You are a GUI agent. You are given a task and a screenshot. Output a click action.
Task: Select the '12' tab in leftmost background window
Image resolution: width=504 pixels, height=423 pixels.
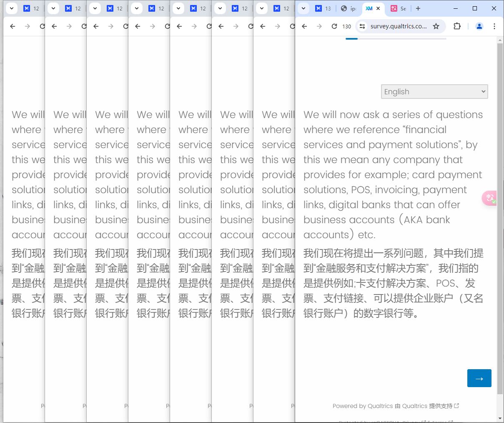tap(32, 8)
